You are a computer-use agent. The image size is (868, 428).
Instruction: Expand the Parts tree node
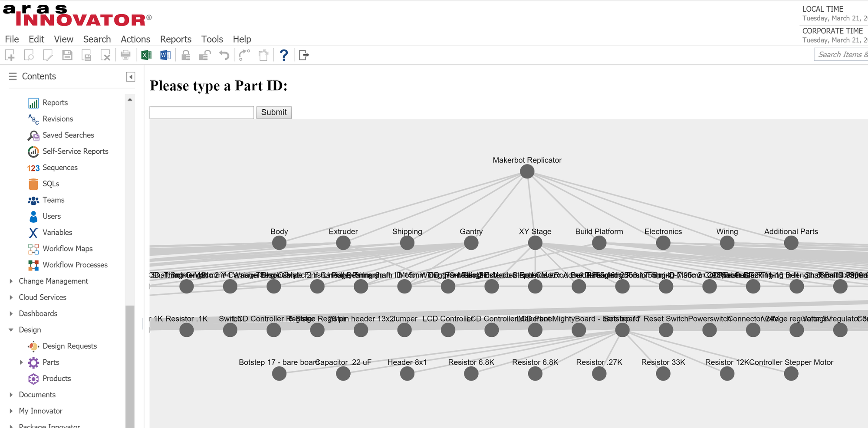coord(21,362)
